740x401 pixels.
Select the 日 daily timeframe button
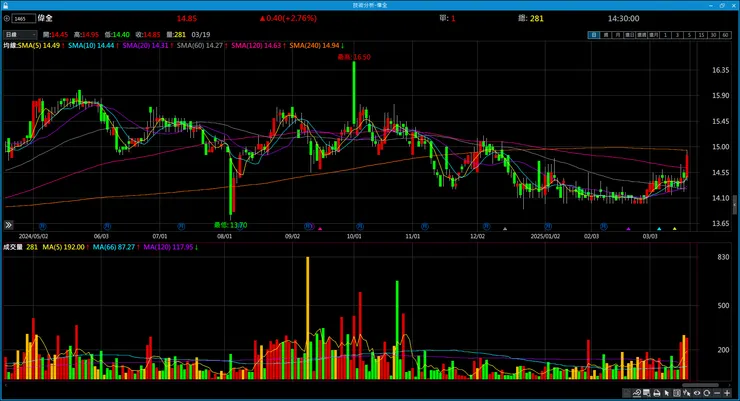[x=594, y=35]
